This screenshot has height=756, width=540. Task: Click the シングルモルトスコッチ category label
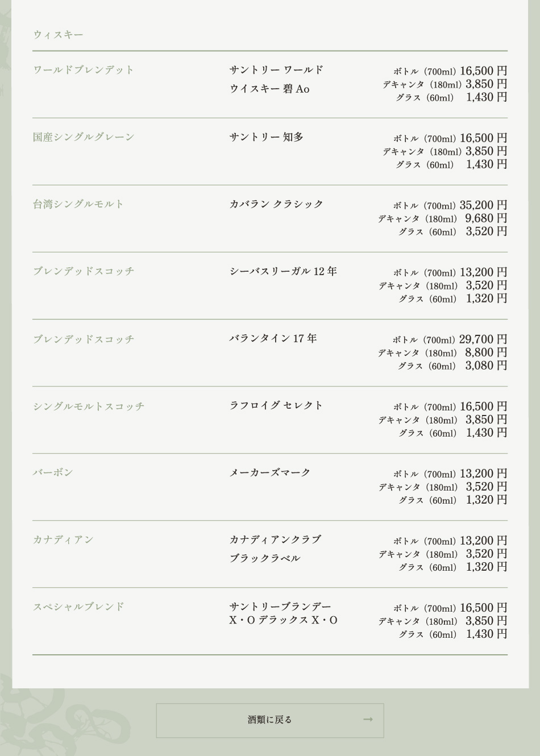click(89, 406)
